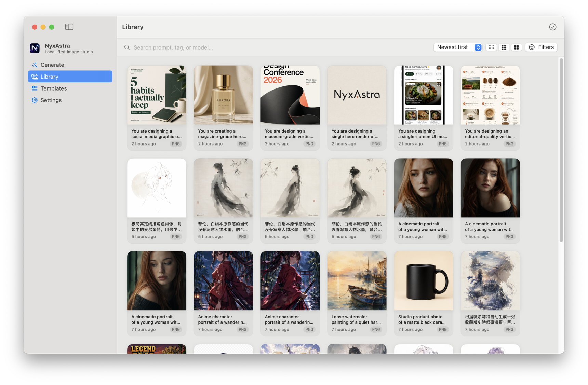Toggle the sidebar visibility icon
The width and height of the screenshot is (588, 385).
69,27
